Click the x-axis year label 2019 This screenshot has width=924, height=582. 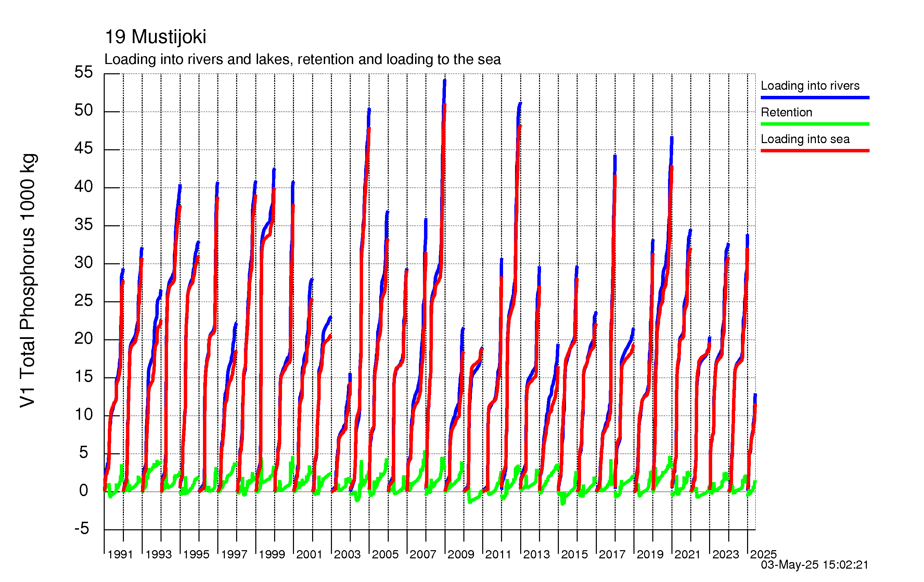coord(650,555)
